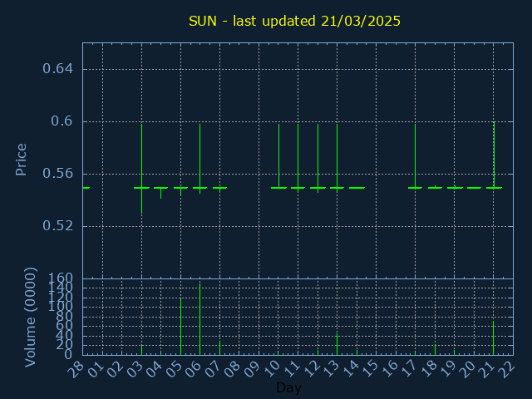Click the day 07 x-axis label
Screen dimensions: 532x399
(213, 369)
